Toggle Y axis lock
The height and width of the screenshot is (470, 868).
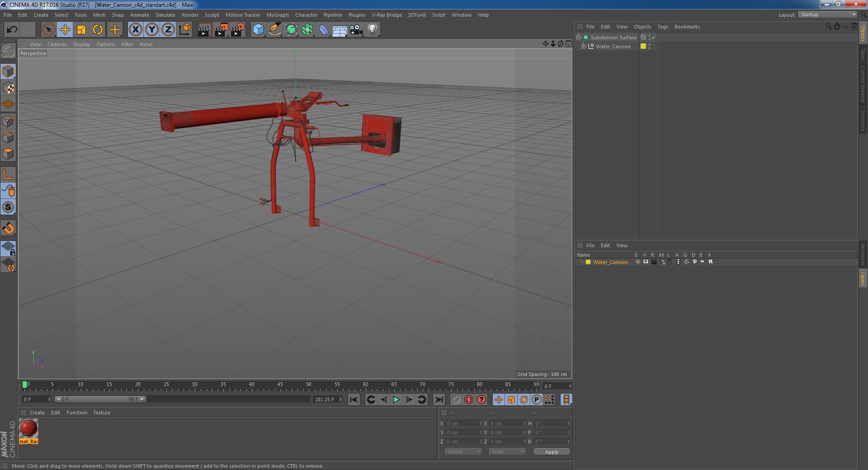click(152, 30)
